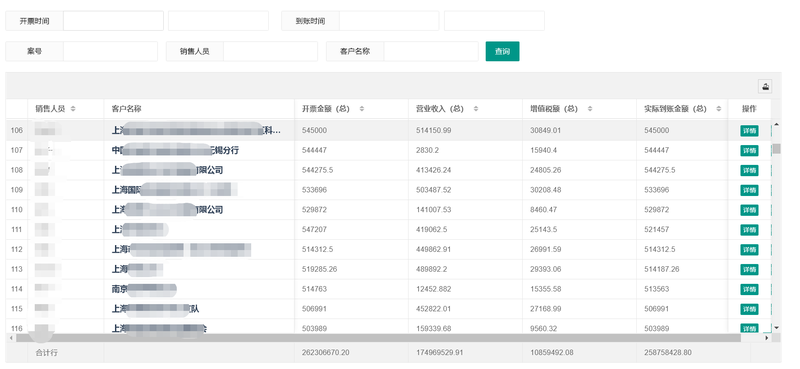Click the vertical scrollbar thumb

pyautogui.click(x=777, y=149)
